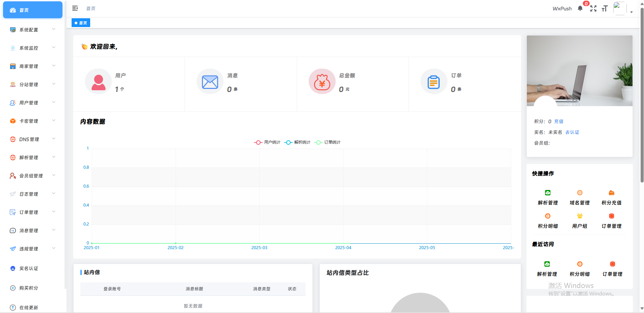644x313 pixels.
Task: Expand the 商家管理 menu chevron
Action: click(x=54, y=66)
